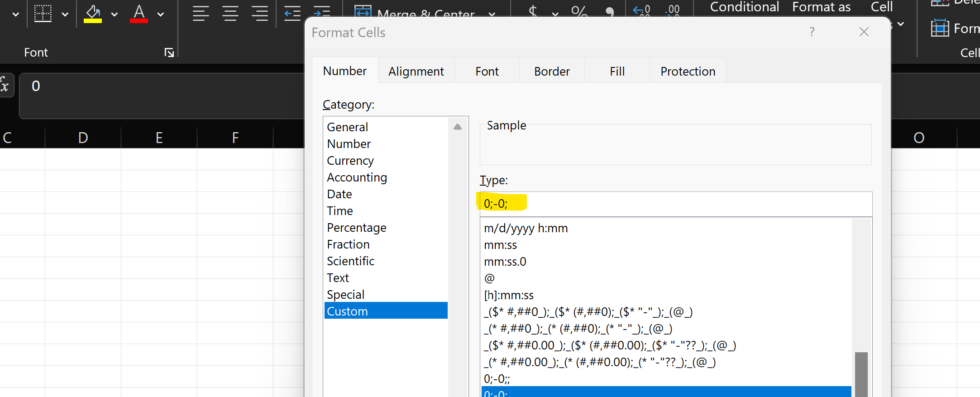The height and width of the screenshot is (397, 980).
Task: Open Format Cells help question mark
Action: point(812,32)
